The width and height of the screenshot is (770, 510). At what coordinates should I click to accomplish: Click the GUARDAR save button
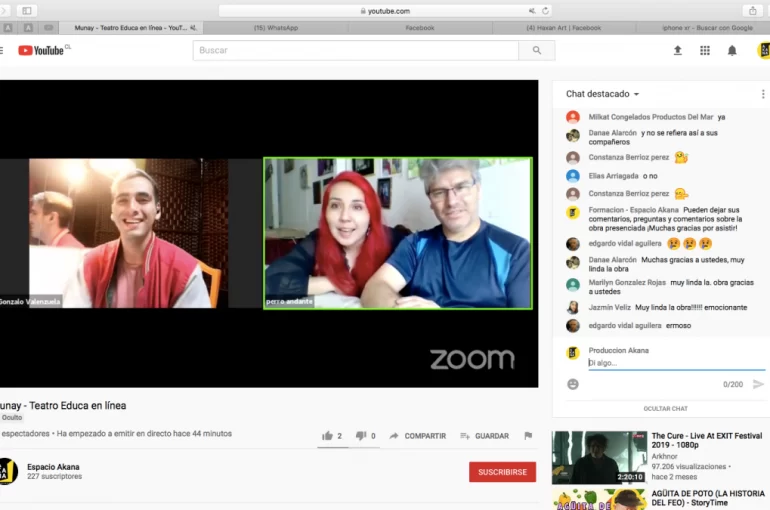pyautogui.click(x=485, y=436)
